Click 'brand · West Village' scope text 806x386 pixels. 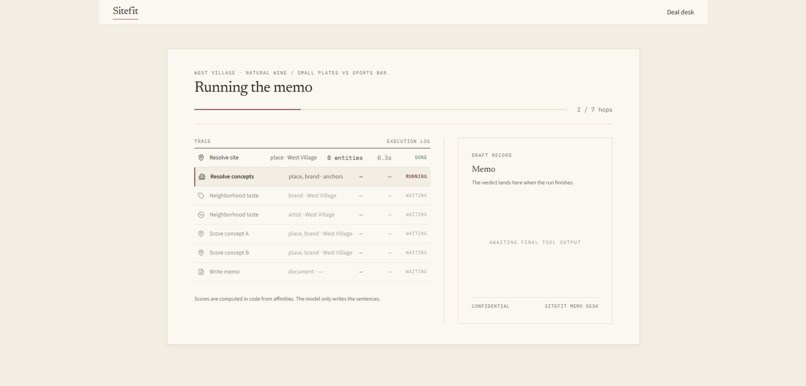click(312, 196)
